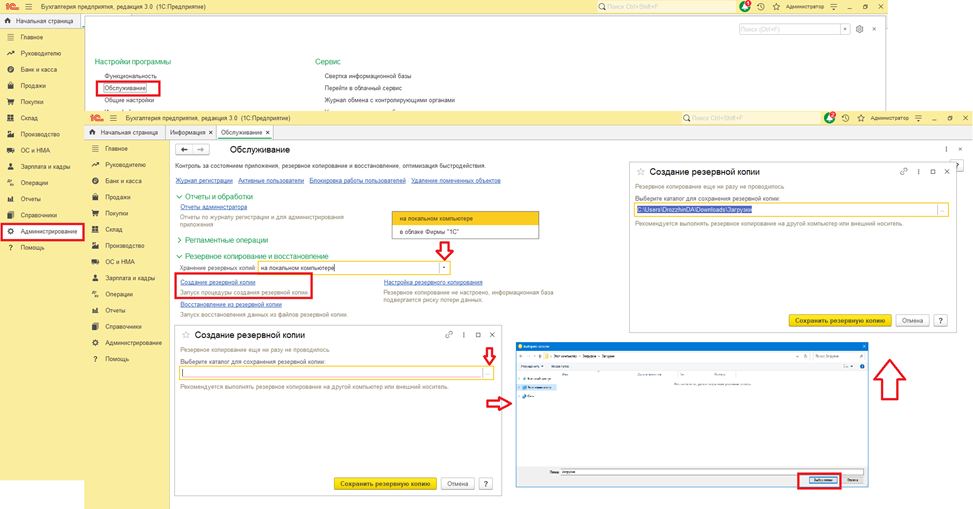Open hamburger main menu in back window title bar
This screenshot has width=973, height=509.
28,7
